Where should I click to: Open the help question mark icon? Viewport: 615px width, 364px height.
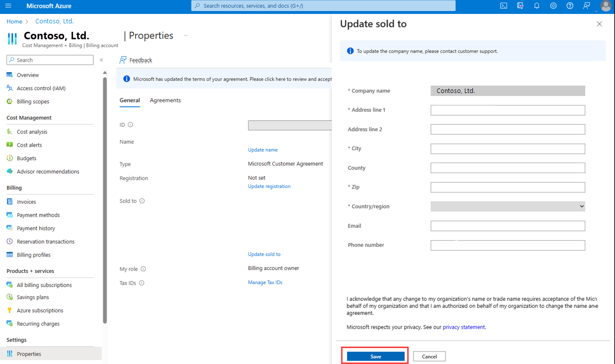coord(570,6)
